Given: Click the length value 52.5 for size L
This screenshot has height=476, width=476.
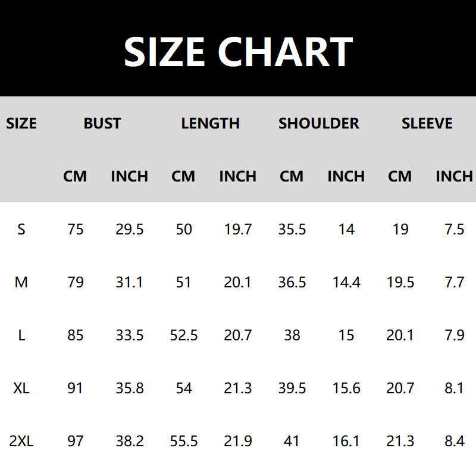Looking at the screenshot, I should coord(184,335).
